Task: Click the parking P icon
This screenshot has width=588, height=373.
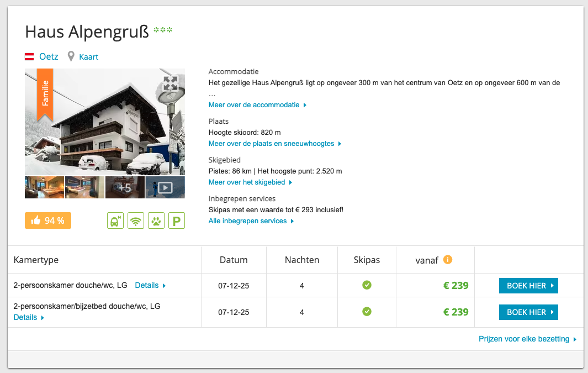Action: (x=177, y=220)
